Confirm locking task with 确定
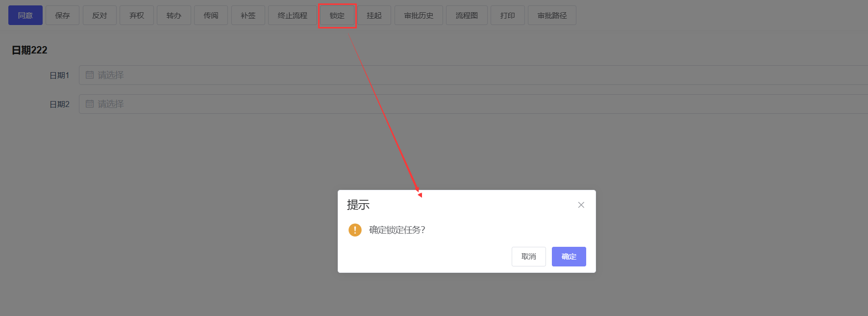 pyautogui.click(x=569, y=257)
